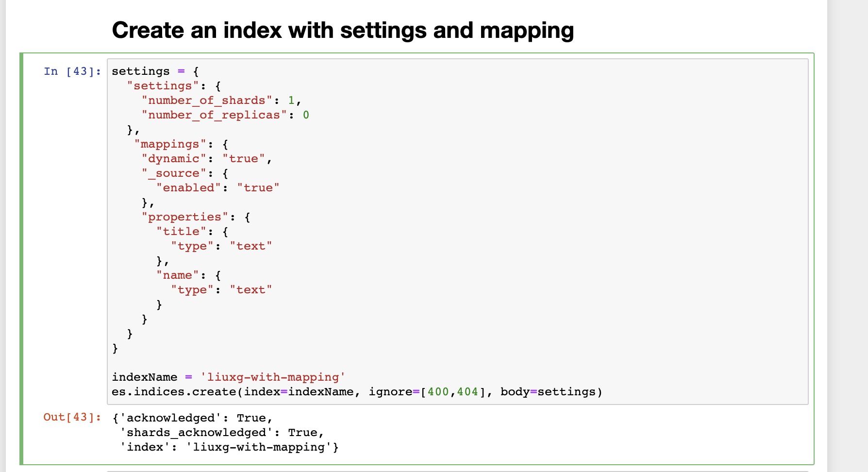Click the 'index': 'liuxg-with-mapping' output line
This screenshot has height=472, width=868.
[228, 446]
